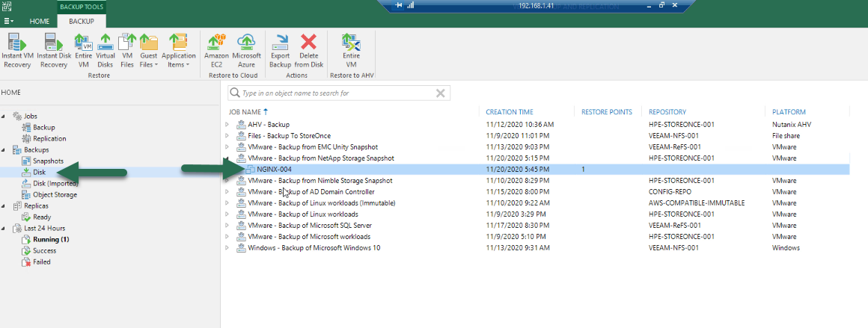The width and height of the screenshot is (868, 328).
Task: Clear the search field with X
Action: (441, 93)
